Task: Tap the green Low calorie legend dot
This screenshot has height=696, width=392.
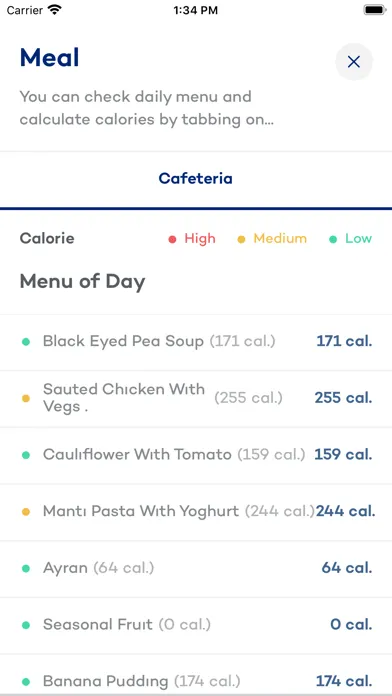Action: click(333, 240)
